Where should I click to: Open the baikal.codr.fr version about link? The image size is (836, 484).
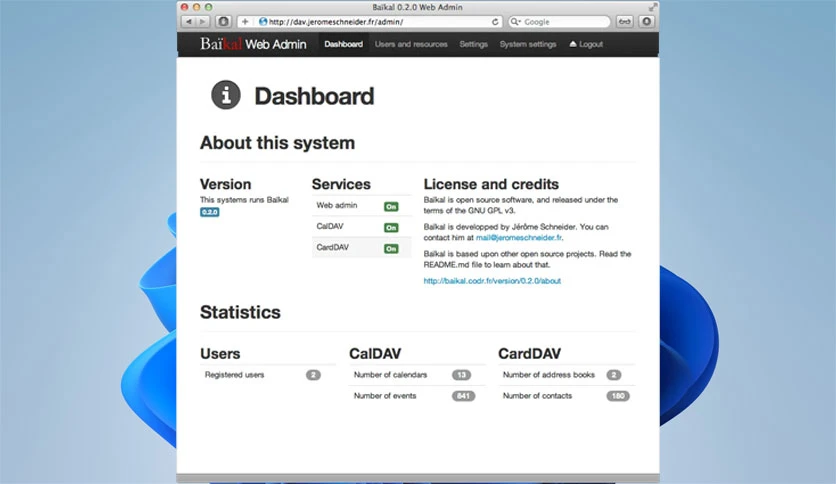tap(492, 281)
